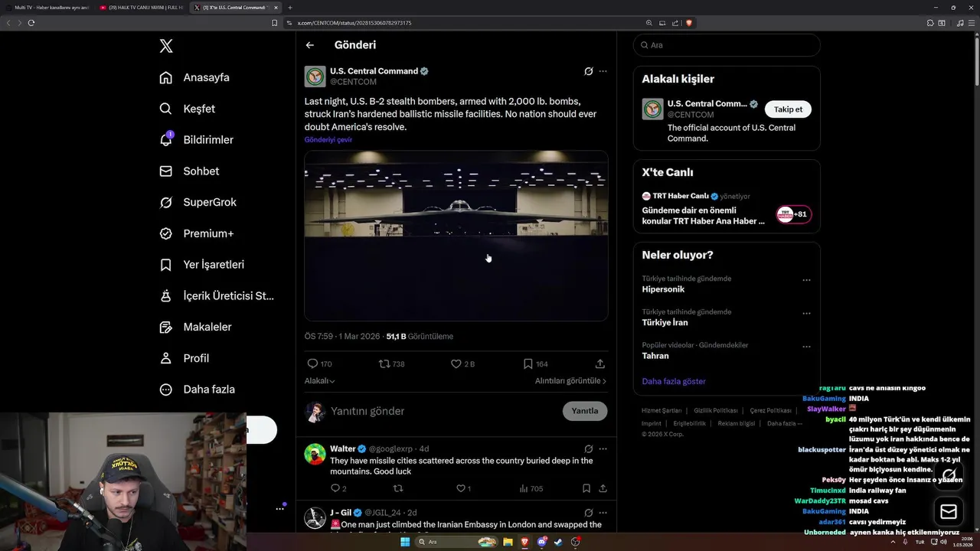Open TRT Haber Canlı live broadcast
Screen dimensions: 980x551
727,208
